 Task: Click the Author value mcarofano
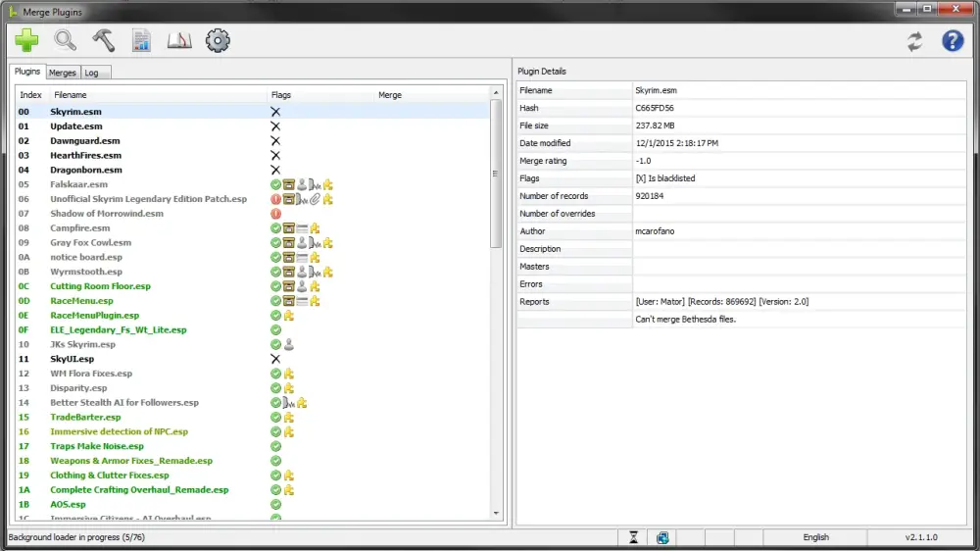(655, 230)
